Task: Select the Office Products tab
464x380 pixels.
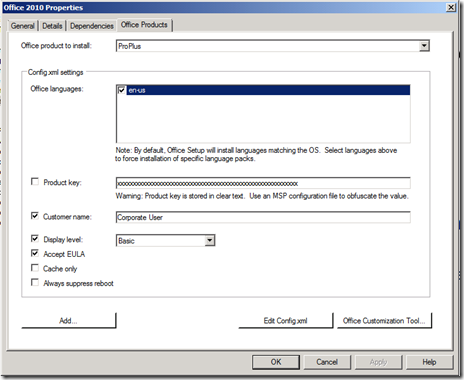Action: [144, 25]
